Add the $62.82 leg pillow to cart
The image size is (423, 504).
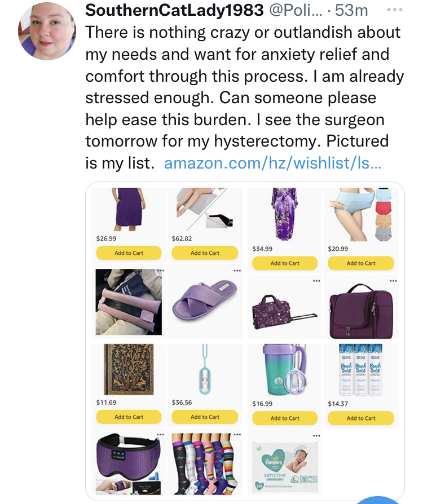point(205,253)
